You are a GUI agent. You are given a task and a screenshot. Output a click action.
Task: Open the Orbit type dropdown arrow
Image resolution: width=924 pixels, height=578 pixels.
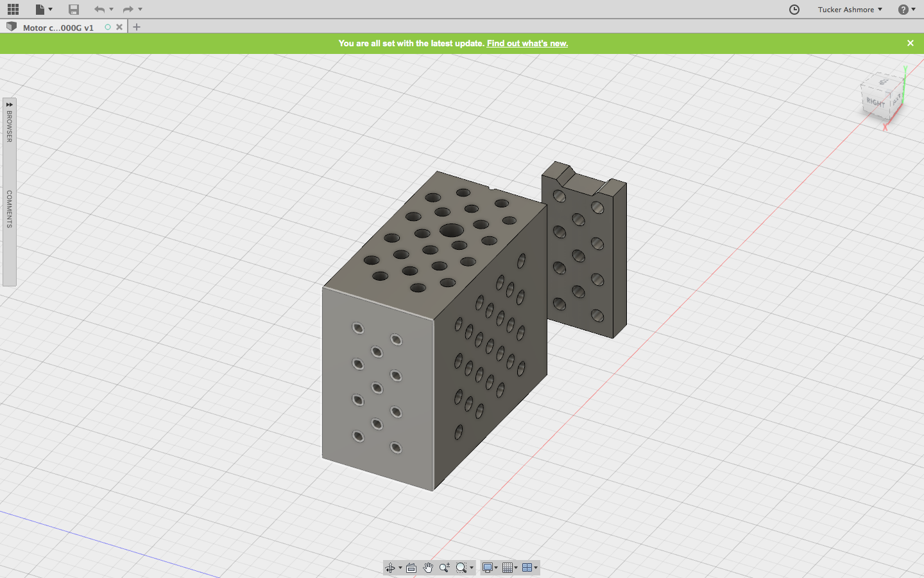coord(400,568)
